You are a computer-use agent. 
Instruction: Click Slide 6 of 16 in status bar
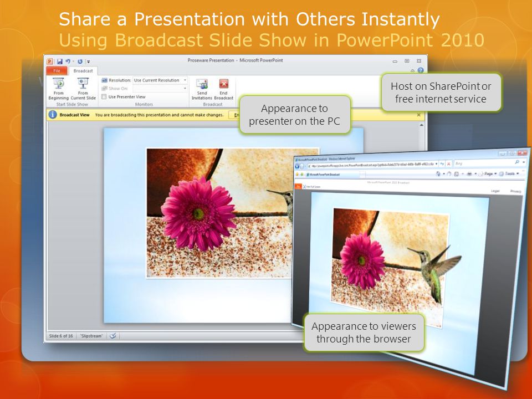coord(61,336)
